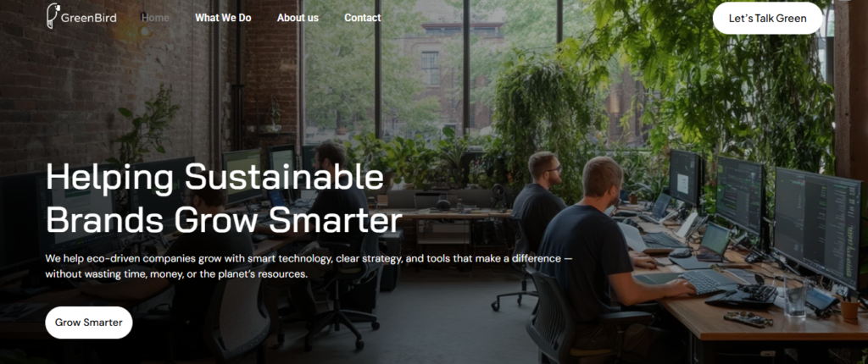868x364 pixels.
Task: Click the drinking glass on the wooden desk
Action: 795,298
